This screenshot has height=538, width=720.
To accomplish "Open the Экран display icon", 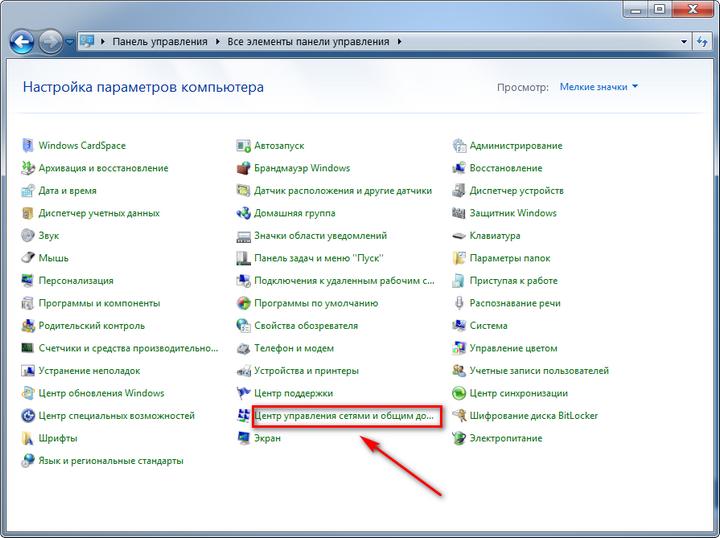I will point(243,438).
